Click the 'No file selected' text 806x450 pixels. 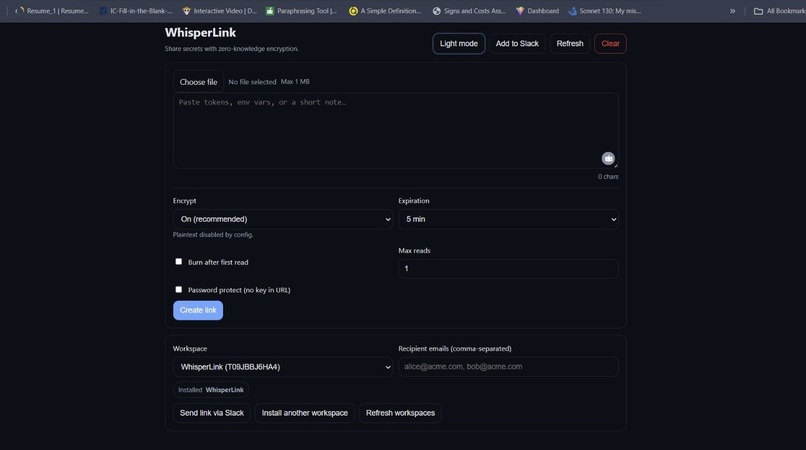[252, 82]
